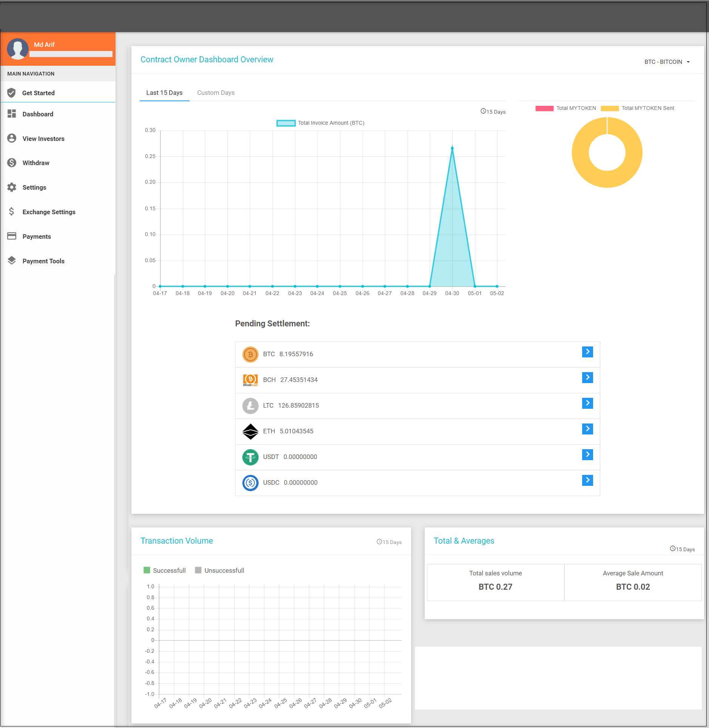Viewport: 709px width, 728px height.
Task: Toggle the Successfull legend in Transaction Volume
Action: point(165,570)
